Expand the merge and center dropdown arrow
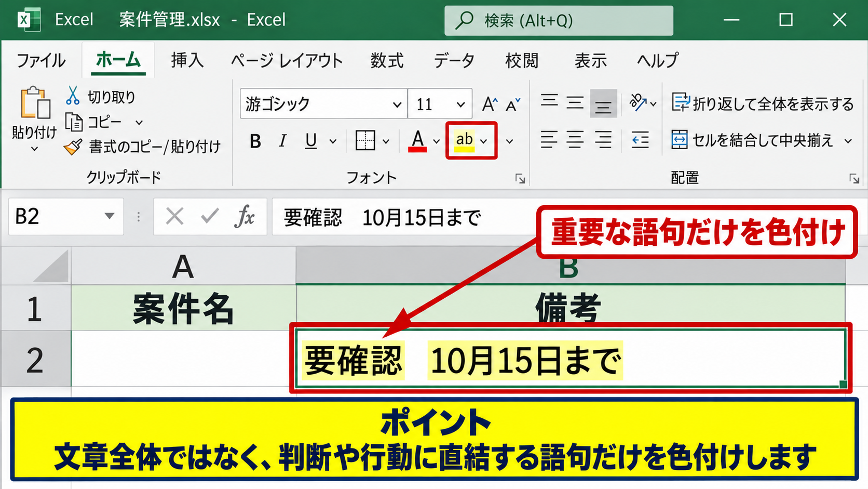The width and height of the screenshot is (868, 489). [x=848, y=141]
